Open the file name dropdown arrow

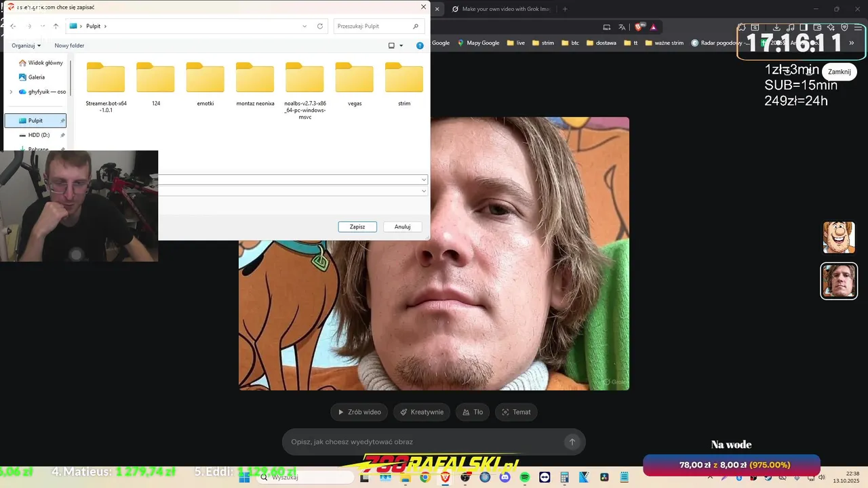click(424, 180)
